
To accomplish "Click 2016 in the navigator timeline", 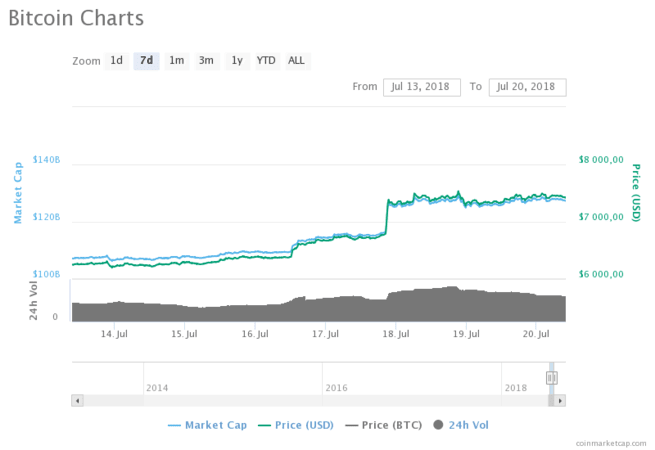I will 336,387.
